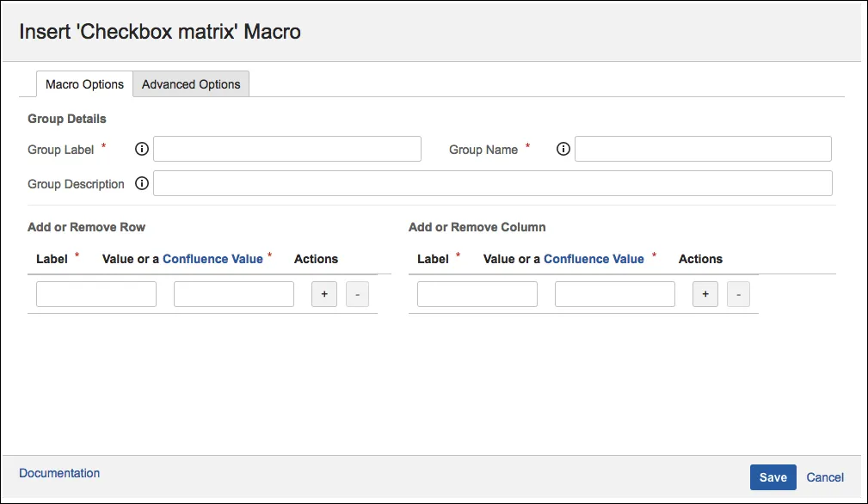Click the Actions header in column table

[700, 259]
